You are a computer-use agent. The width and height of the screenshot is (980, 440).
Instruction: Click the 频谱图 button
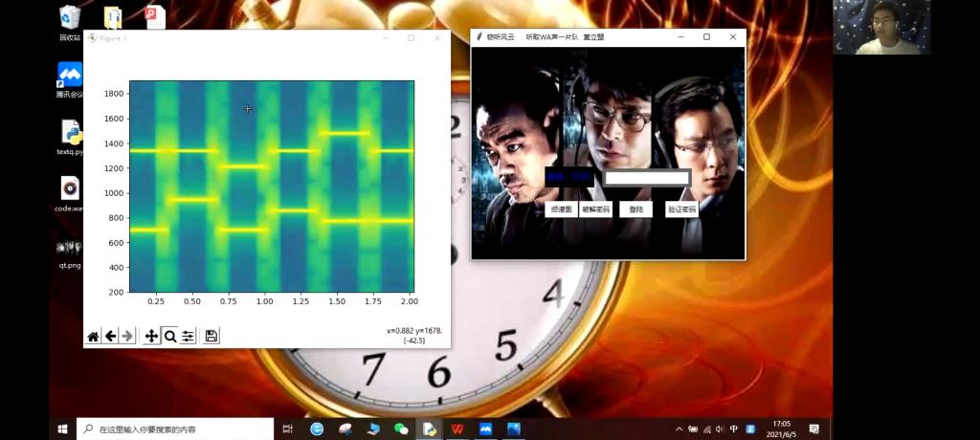[561, 209]
